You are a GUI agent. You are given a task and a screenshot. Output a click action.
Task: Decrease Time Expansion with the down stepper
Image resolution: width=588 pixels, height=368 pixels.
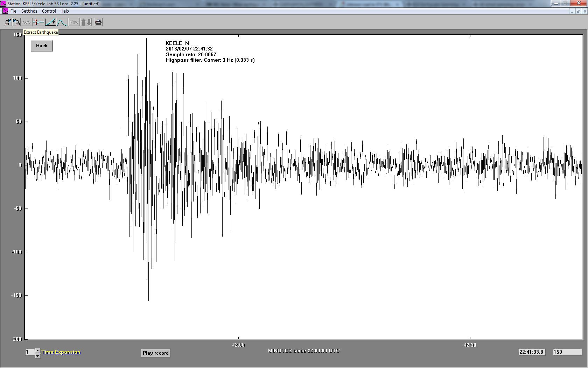coord(37,356)
